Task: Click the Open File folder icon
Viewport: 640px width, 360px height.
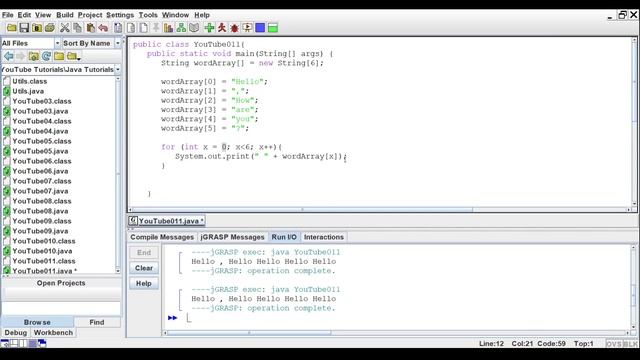Action: coord(11,28)
